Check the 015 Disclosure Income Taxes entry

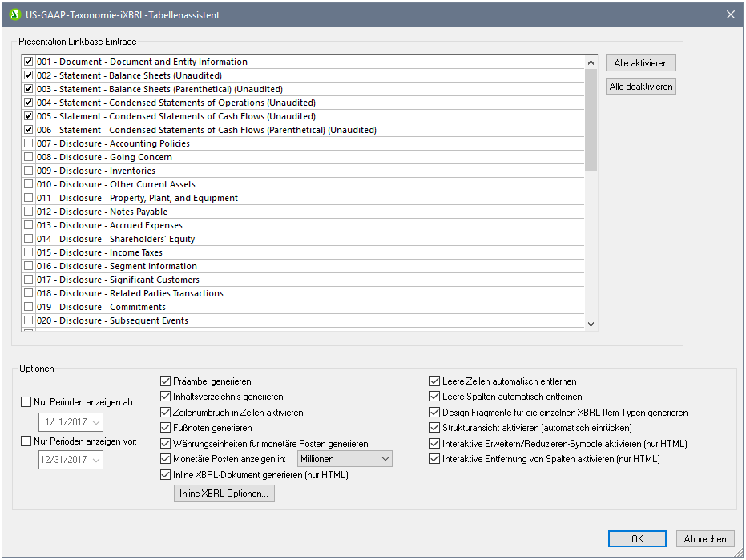pyautogui.click(x=29, y=252)
